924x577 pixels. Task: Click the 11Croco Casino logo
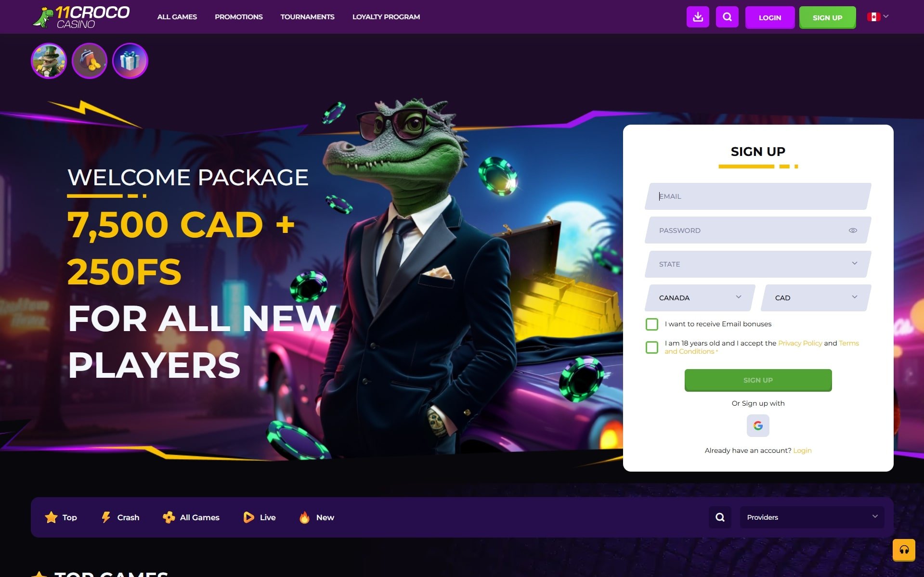click(81, 17)
